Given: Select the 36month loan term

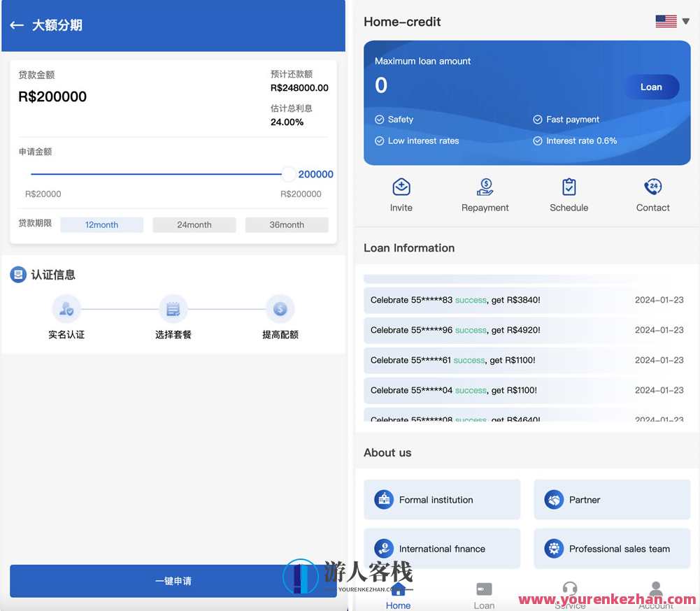Looking at the screenshot, I should (286, 224).
